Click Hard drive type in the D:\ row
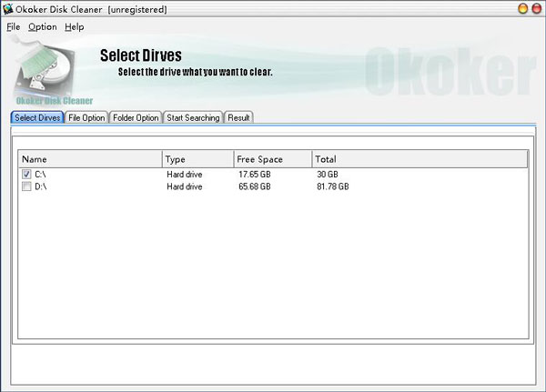This screenshot has width=546, height=392. tap(184, 186)
